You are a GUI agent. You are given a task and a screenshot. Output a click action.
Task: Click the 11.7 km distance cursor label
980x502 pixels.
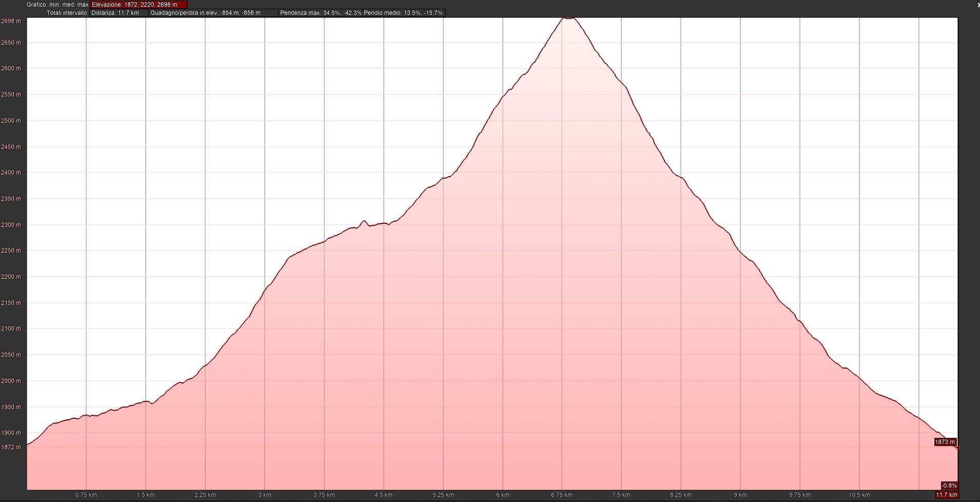click(x=947, y=495)
